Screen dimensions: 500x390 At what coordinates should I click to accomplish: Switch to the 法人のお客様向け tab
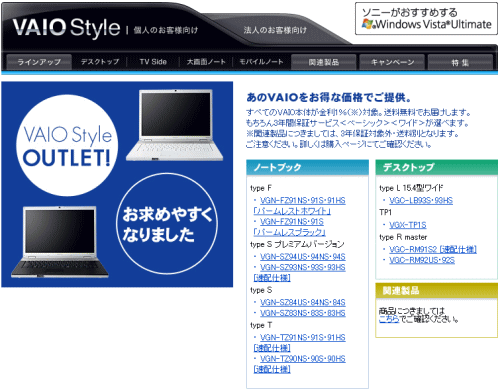click(275, 30)
